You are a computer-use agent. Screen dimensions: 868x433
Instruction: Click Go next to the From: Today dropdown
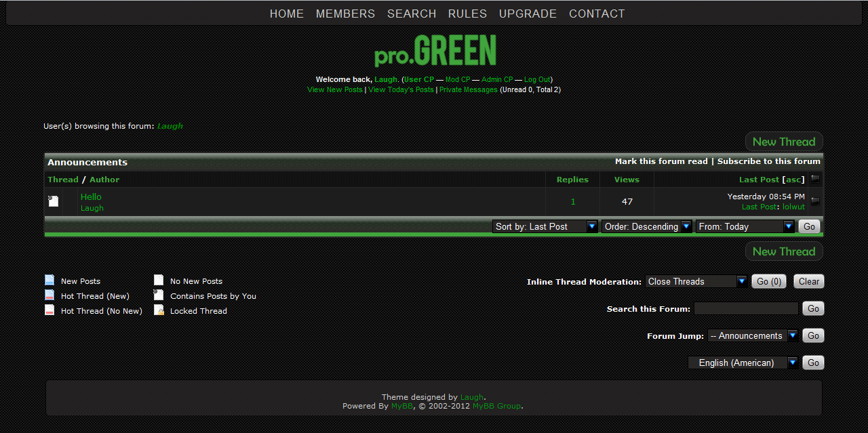[x=809, y=226]
